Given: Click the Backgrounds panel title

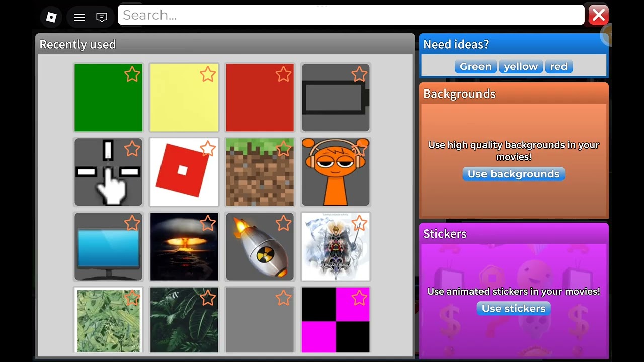Looking at the screenshot, I should point(459,94).
